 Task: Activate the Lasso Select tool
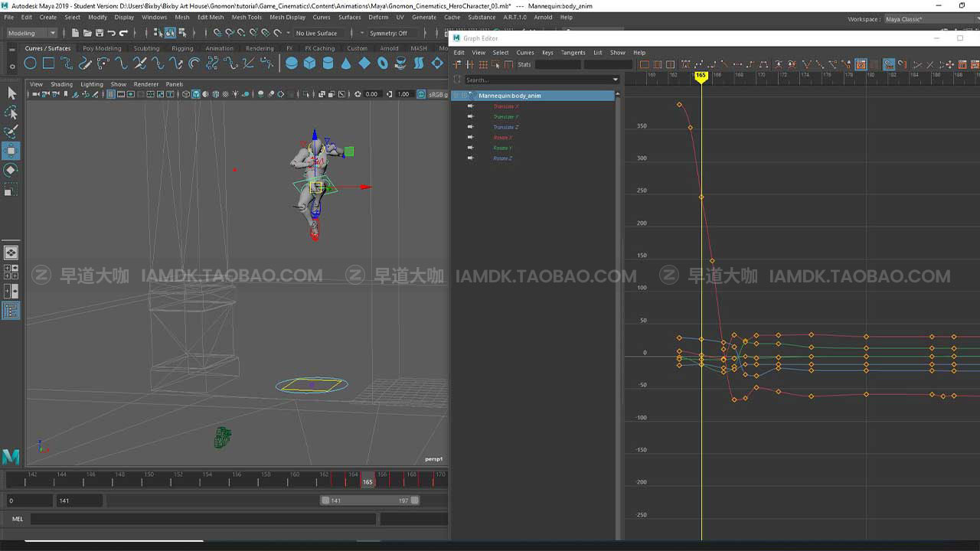(x=11, y=112)
